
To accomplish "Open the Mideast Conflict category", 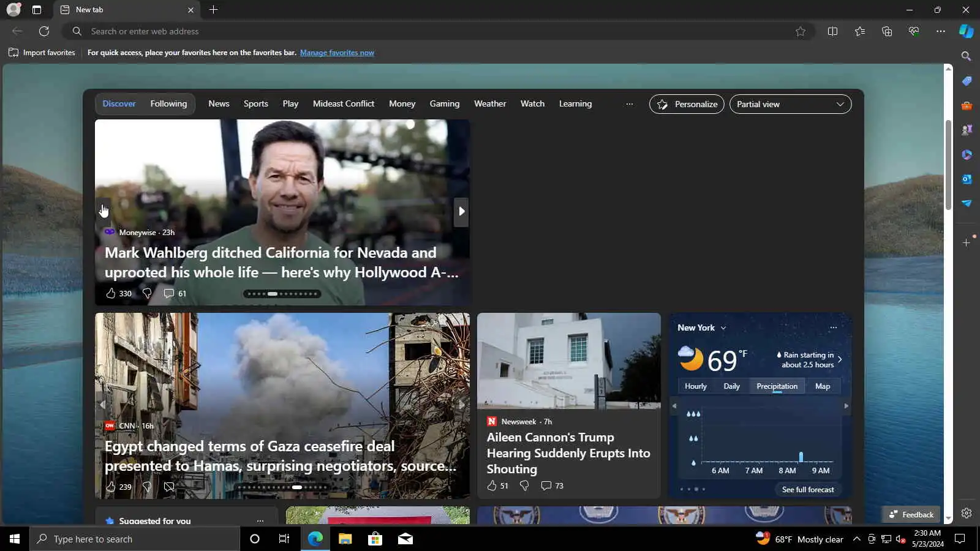I will [x=344, y=103].
